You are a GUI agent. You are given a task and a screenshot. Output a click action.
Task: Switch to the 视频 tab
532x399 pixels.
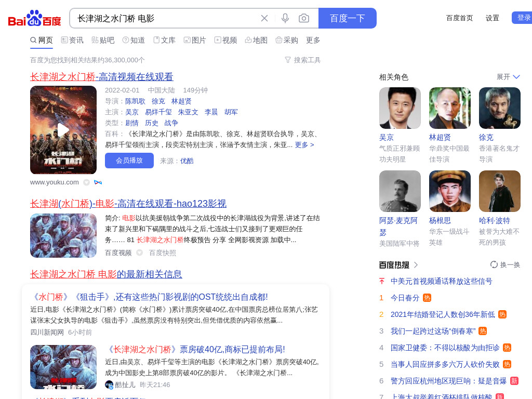(225, 41)
